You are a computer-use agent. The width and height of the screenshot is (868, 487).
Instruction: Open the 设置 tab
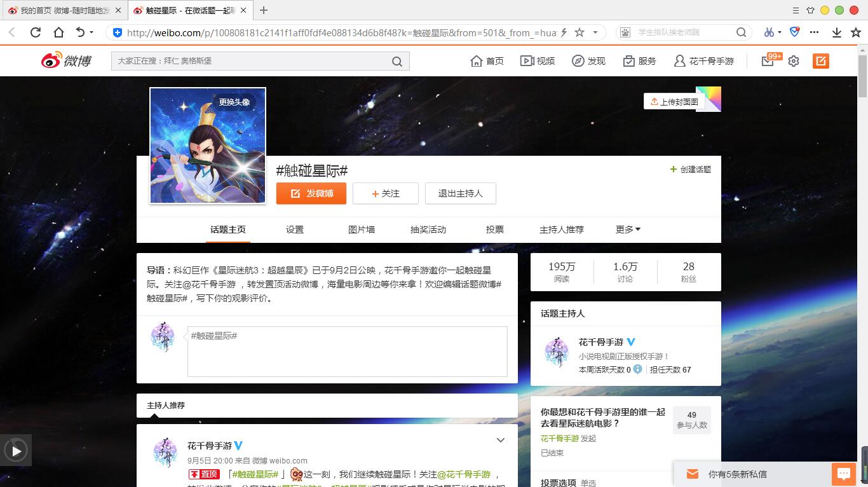295,230
